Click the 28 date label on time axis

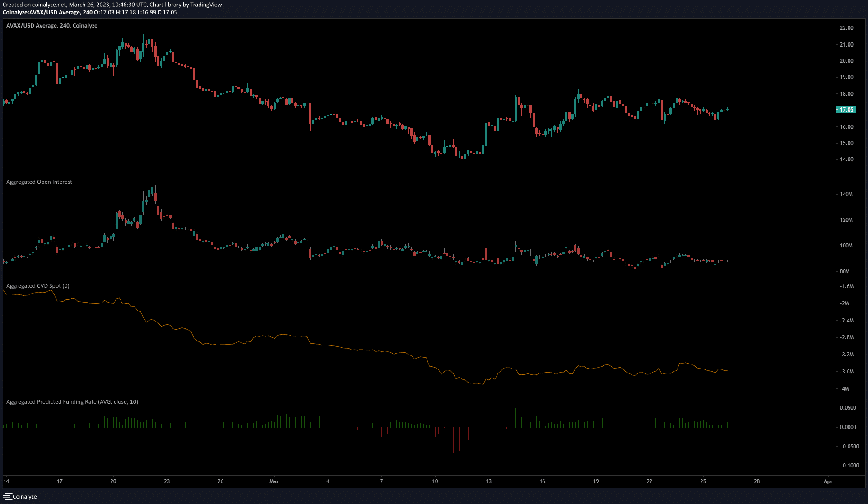(x=757, y=481)
